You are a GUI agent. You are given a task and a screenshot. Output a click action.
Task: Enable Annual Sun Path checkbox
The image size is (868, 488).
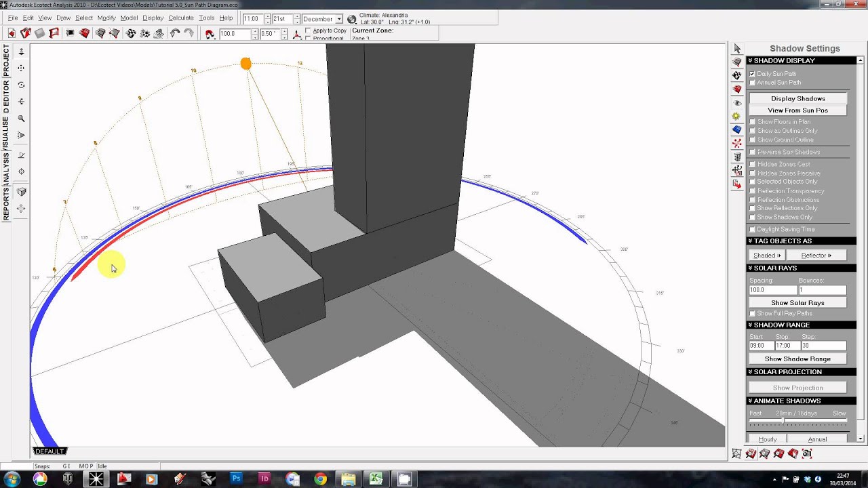point(752,83)
